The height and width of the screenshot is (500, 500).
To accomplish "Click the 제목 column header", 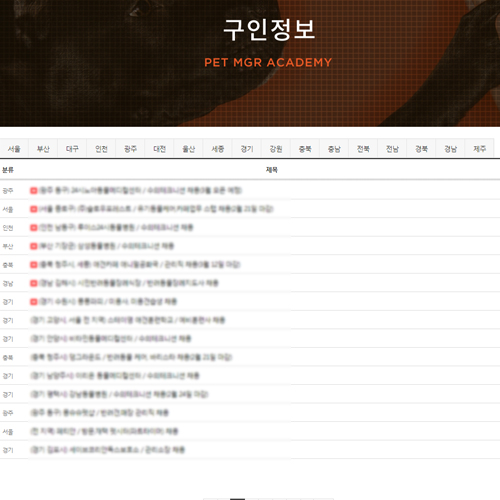I will [272, 170].
